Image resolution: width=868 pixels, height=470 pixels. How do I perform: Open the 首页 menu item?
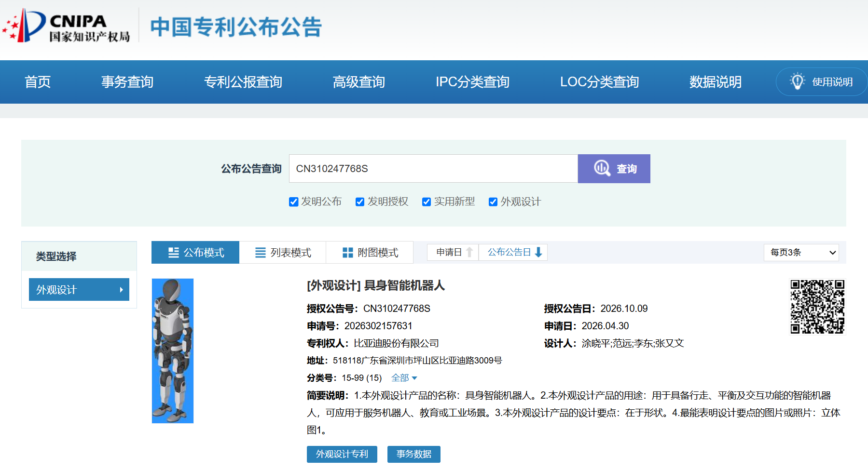[38, 82]
